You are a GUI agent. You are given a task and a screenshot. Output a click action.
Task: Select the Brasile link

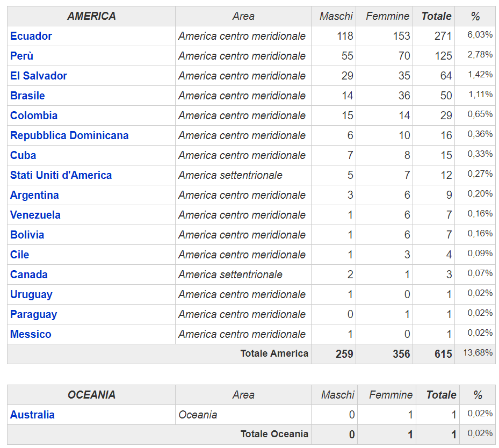pyautogui.click(x=27, y=96)
